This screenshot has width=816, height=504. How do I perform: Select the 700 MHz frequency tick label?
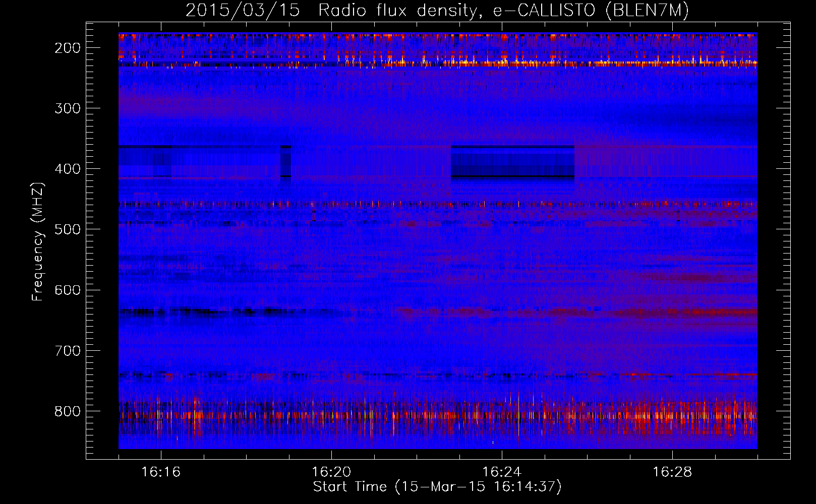tap(68, 351)
